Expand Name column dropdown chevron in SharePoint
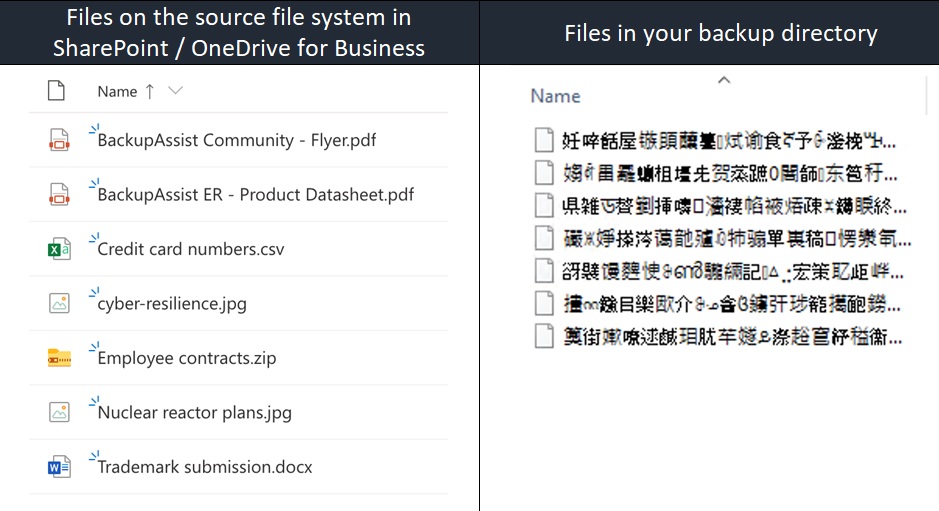This screenshot has width=939, height=511. pyautogui.click(x=175, y=90)
